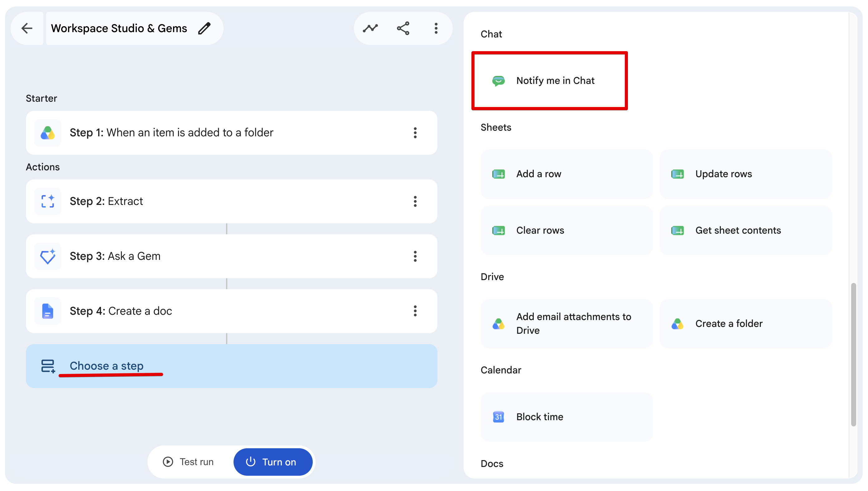868x491 pixels.
Task: Open the three-dot menu in header
Action: coord(436,28)
